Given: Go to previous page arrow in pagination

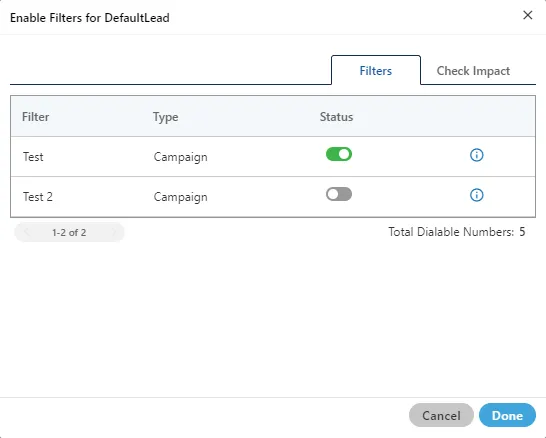Looking at the screenshot, I should click(x=27, y=232).
